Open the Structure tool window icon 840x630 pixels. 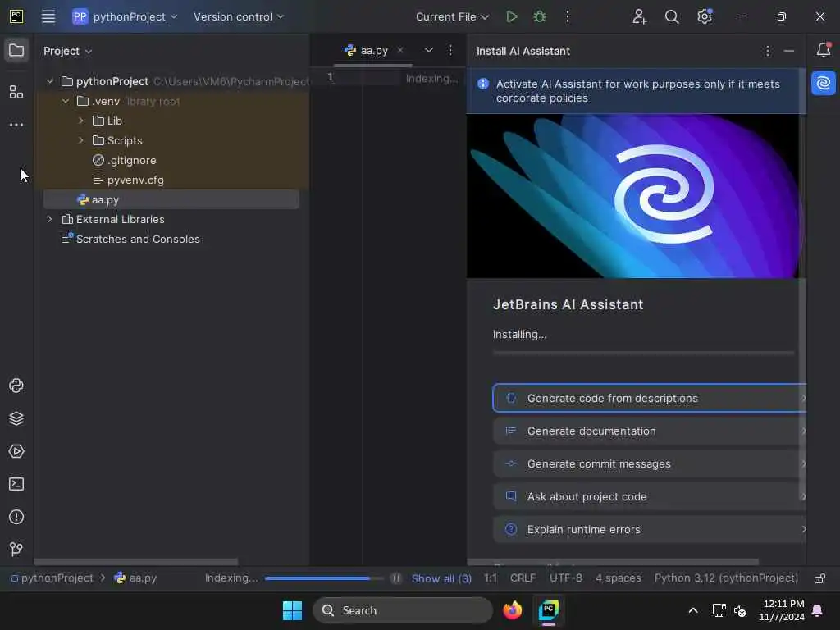(x=16, y=92)
